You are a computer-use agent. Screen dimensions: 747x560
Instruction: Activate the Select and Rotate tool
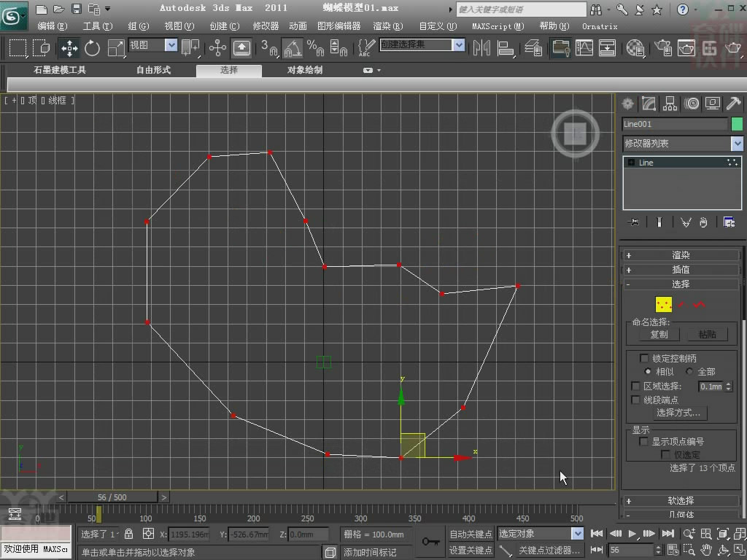92,47
